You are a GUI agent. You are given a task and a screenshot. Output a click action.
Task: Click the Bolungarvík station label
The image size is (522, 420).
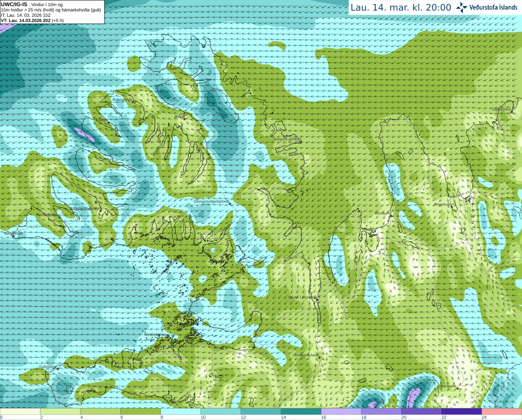[122, 99]
